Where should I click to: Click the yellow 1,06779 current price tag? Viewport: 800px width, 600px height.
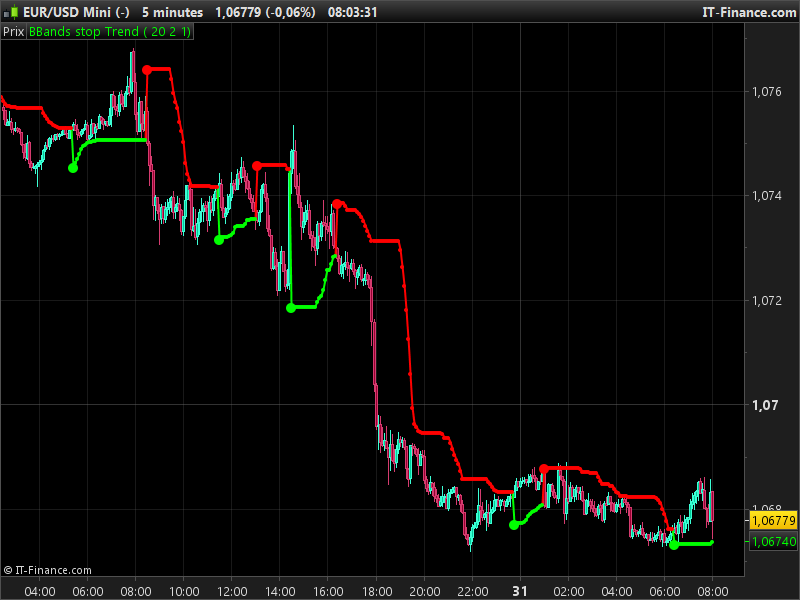(774, 520)
